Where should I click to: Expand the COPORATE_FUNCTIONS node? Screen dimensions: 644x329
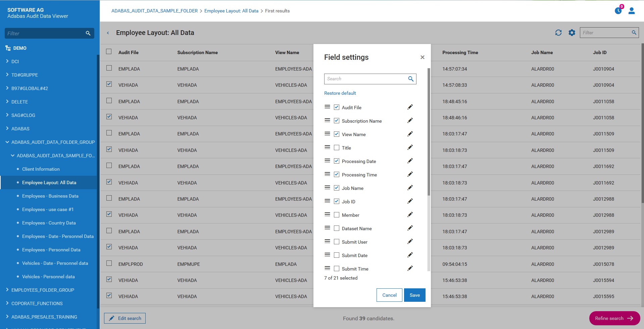[7, 303]
